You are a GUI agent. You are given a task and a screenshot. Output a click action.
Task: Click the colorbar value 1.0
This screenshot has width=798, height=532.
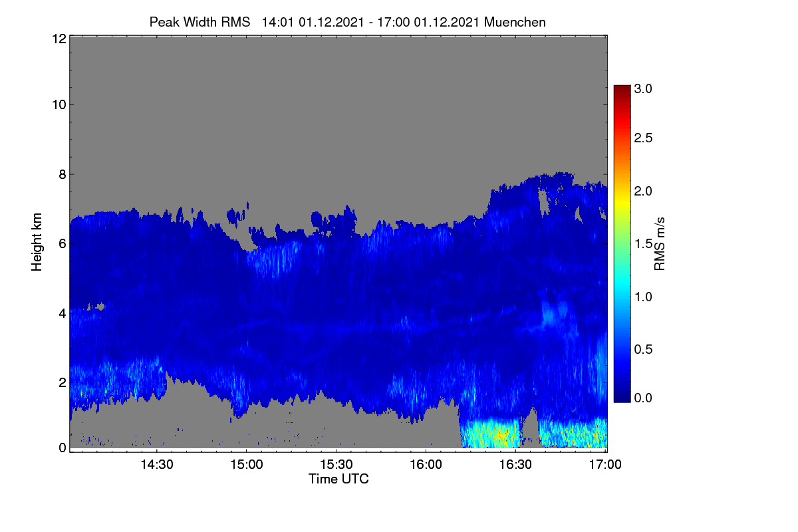pos(643,297)
